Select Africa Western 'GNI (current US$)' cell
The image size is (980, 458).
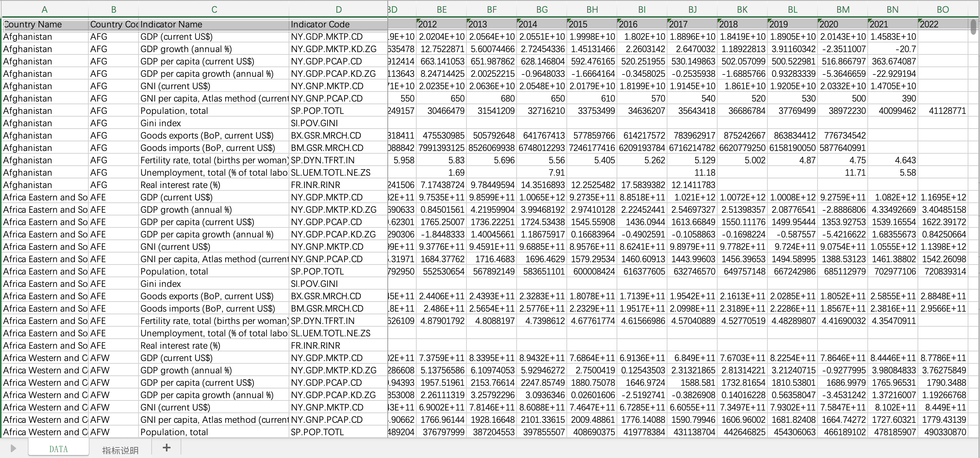[214, 407]
